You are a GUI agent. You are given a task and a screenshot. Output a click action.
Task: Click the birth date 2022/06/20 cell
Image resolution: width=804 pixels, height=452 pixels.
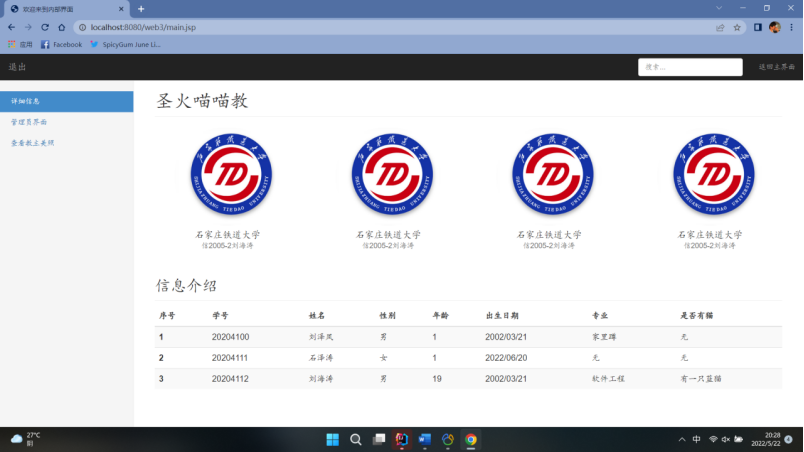coord(506,358)
